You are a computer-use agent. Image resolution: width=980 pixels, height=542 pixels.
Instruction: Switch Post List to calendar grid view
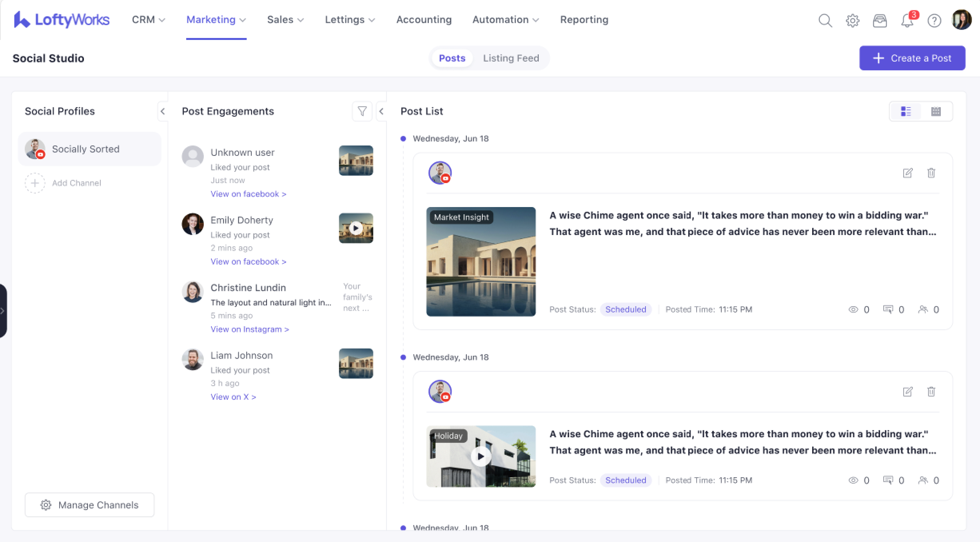pyautogui.click(x=936, y=111)
